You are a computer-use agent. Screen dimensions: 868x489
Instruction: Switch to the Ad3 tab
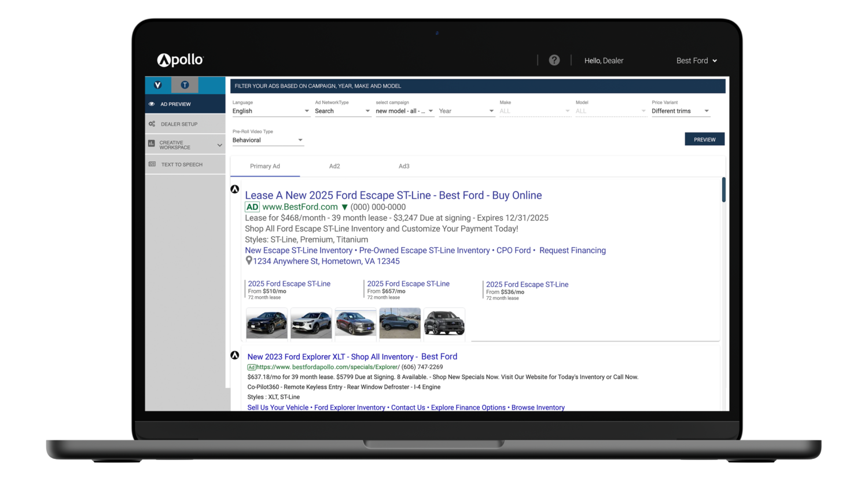[x=404, y=166]
